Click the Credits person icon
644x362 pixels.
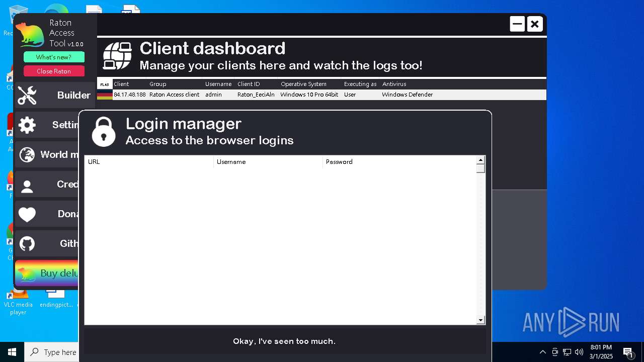(27, 187)
